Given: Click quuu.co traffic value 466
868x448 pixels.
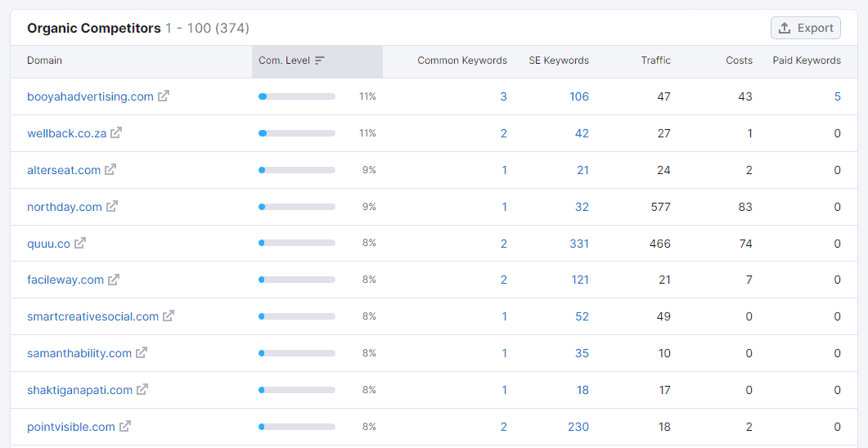Looking at the screenshot, I should 660,244.
